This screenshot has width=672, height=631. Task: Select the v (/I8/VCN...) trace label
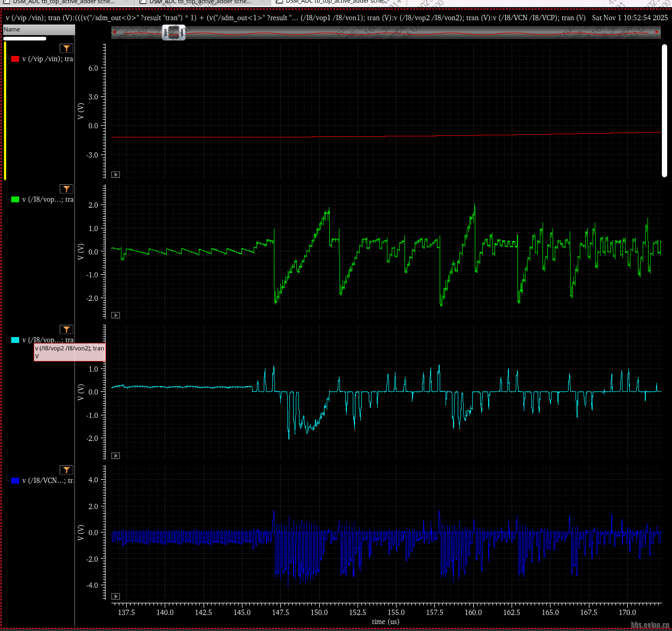(47, 481)
